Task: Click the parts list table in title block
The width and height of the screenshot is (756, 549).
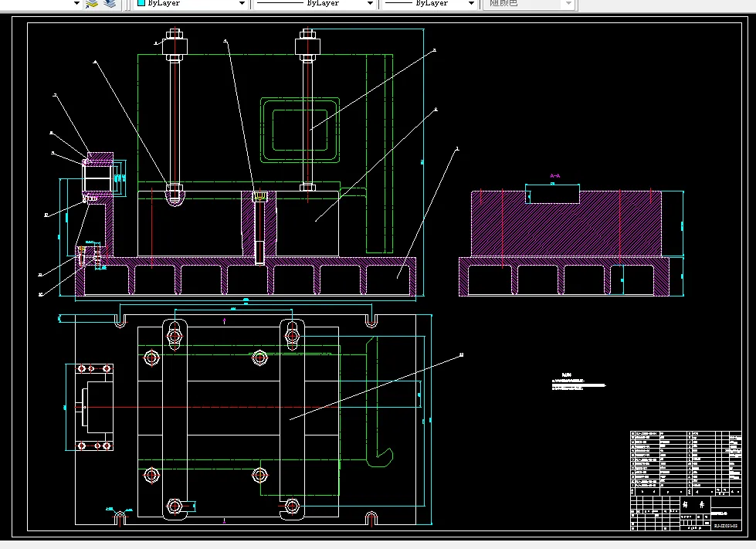Action: tap(685, 463)
